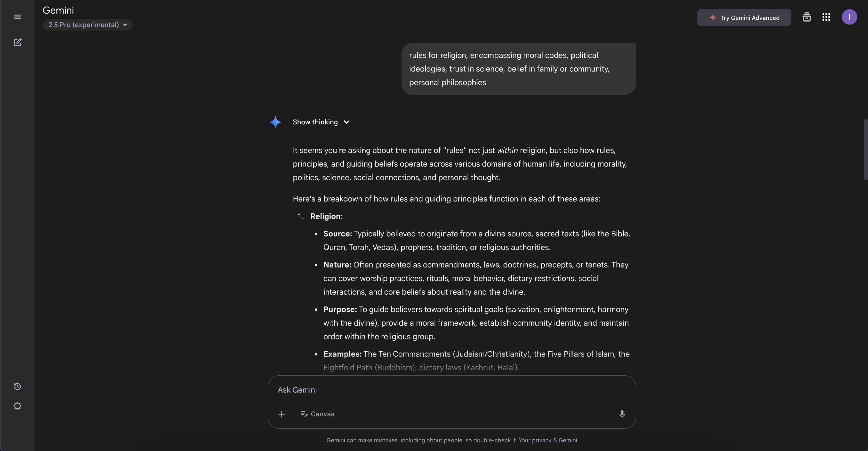The image size is (868, 451).
Task: Toggle the Canvas mode chip
Action: click(x=317, y=414)
